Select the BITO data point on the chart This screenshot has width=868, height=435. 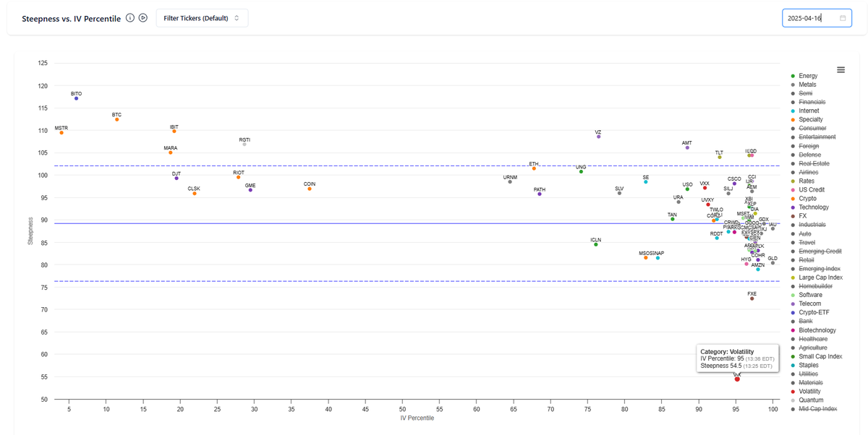point(75,97)
